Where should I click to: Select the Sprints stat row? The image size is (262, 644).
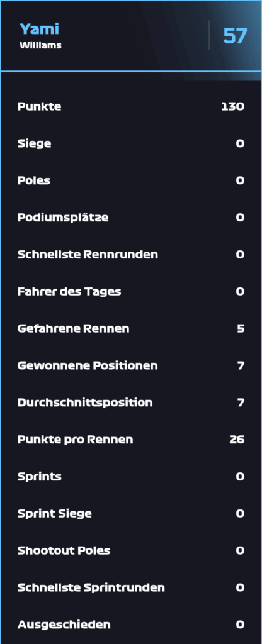tap(131, 477)
